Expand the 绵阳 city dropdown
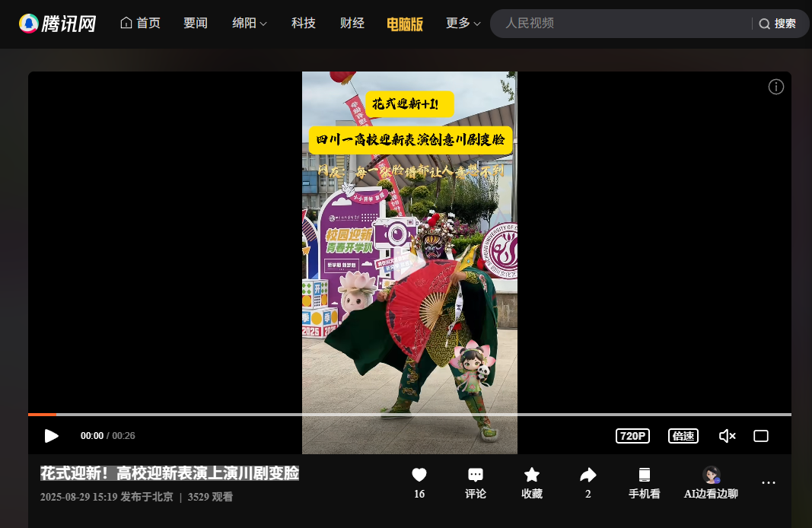The width and height of the screenshot is (812, 528). pyautogui.click(x=250, y=24)
